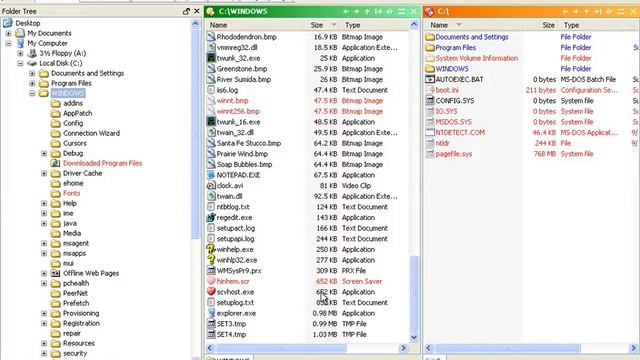The height and width of the screenshot is (360, 640).
Task: Sort C:\WINDOWS pane by the Name column
Action: (256, 25)
